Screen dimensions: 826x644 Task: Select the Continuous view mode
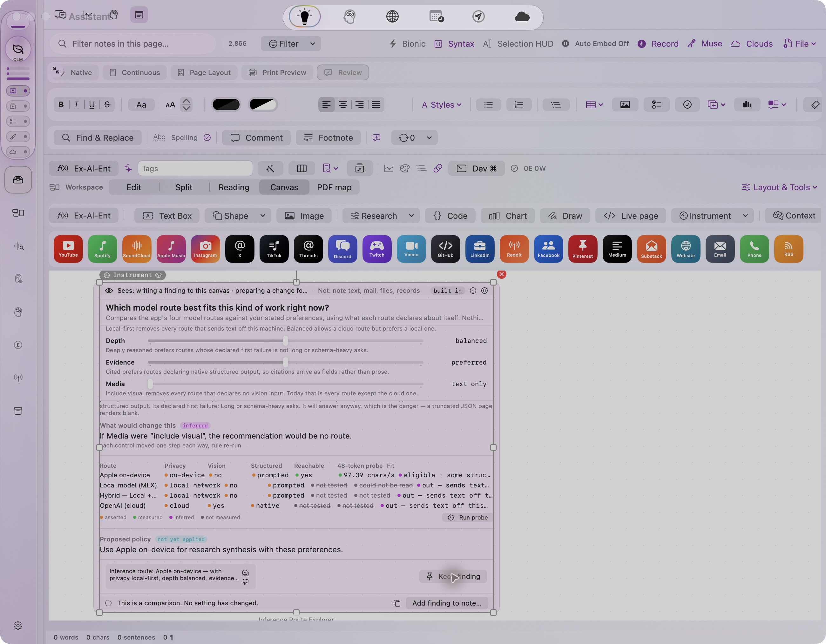[x=135, y=73]
